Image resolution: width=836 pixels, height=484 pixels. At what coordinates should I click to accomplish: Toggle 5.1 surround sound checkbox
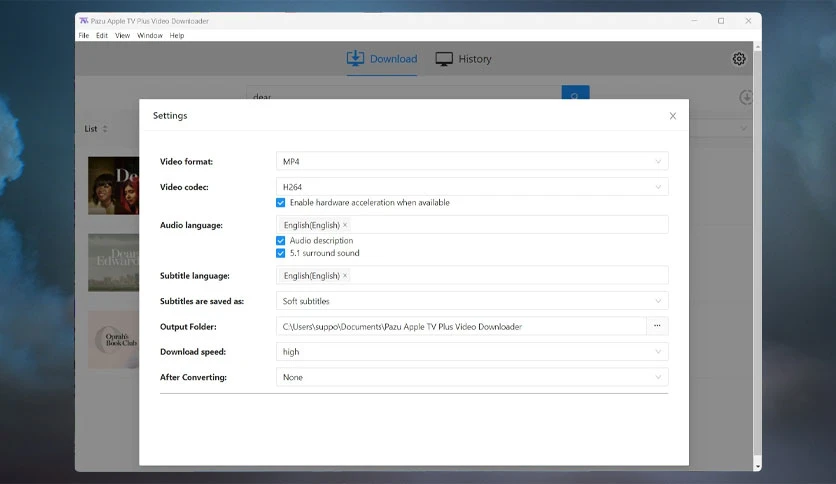click(280, 253)
